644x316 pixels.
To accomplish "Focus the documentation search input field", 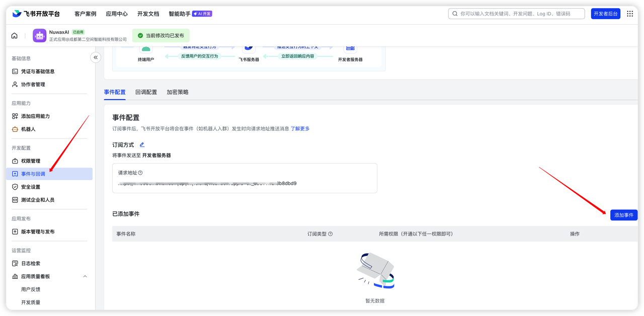I will [x=516, y=14].
